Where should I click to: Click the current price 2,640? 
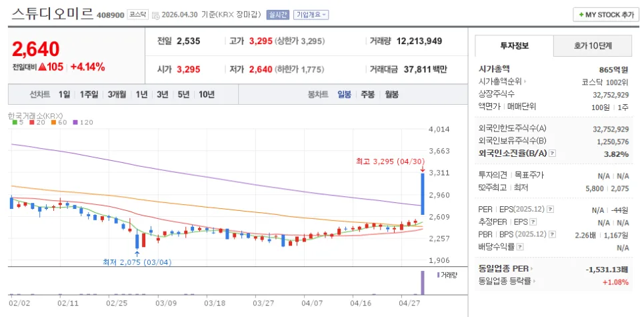click(36, 49)
